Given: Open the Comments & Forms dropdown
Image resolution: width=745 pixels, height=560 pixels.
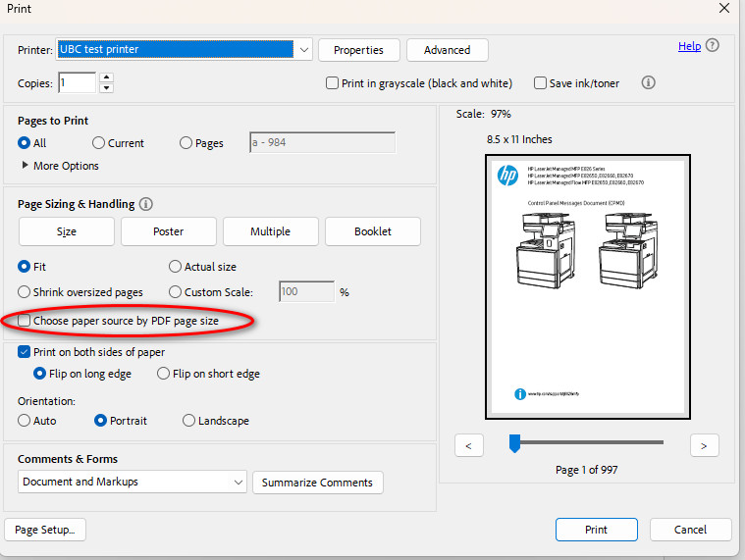Looking at the screenshot, I should pos(133,482).
